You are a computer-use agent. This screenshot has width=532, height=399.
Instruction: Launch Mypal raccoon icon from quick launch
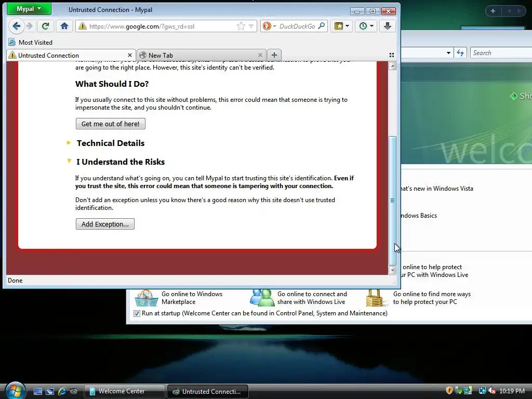[74, 391]
